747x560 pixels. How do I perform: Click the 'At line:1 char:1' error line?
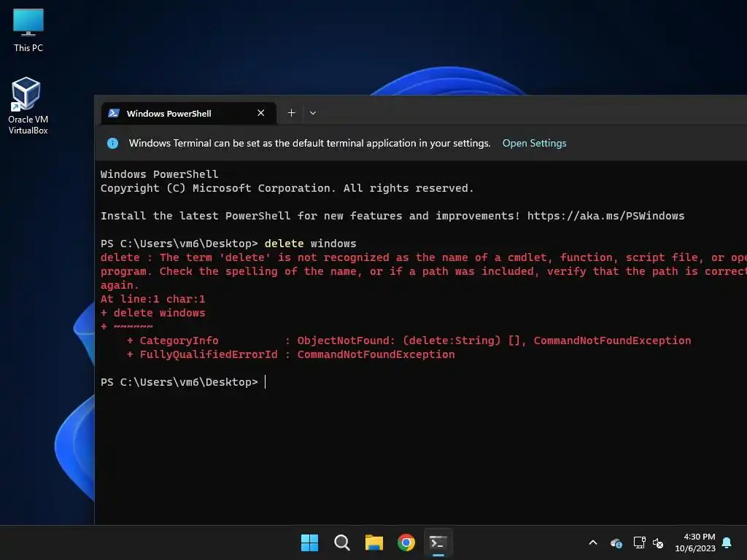pyautogui.click(x=152, y=299)
